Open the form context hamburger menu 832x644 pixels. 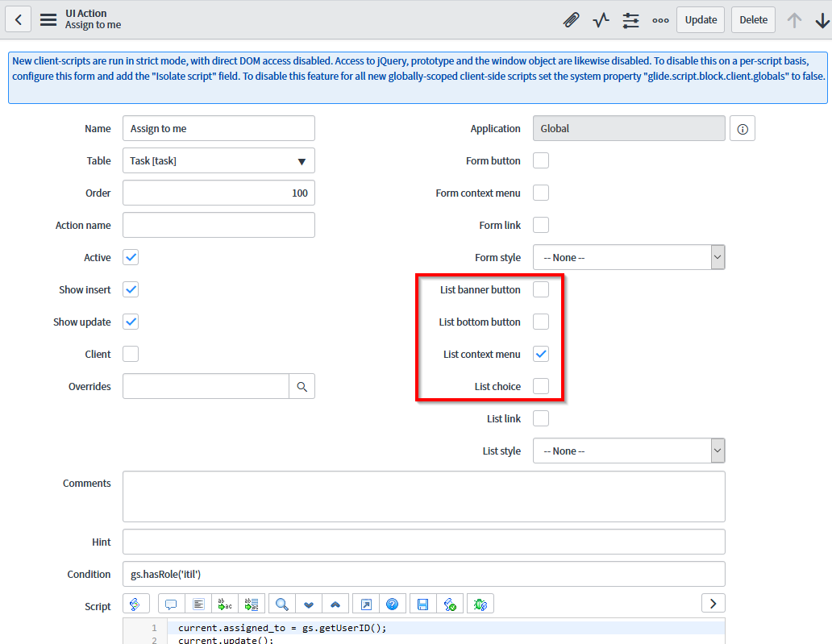(x=48, y=19)
